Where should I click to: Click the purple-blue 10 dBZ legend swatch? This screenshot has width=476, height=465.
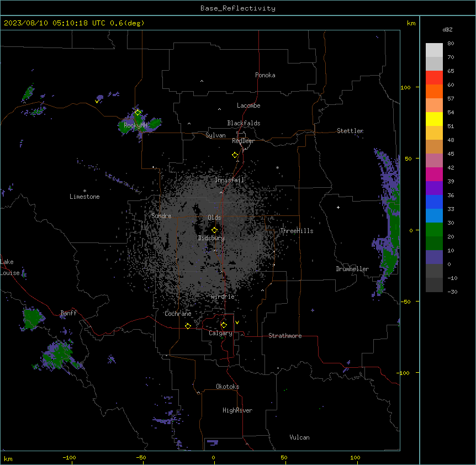point(434,257)
